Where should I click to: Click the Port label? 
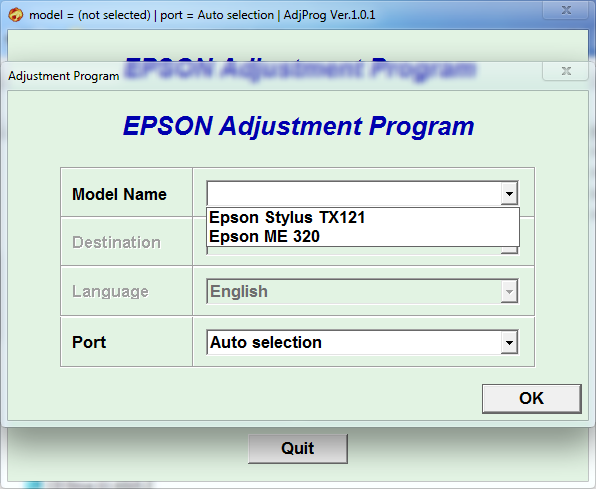coord(89,342)
